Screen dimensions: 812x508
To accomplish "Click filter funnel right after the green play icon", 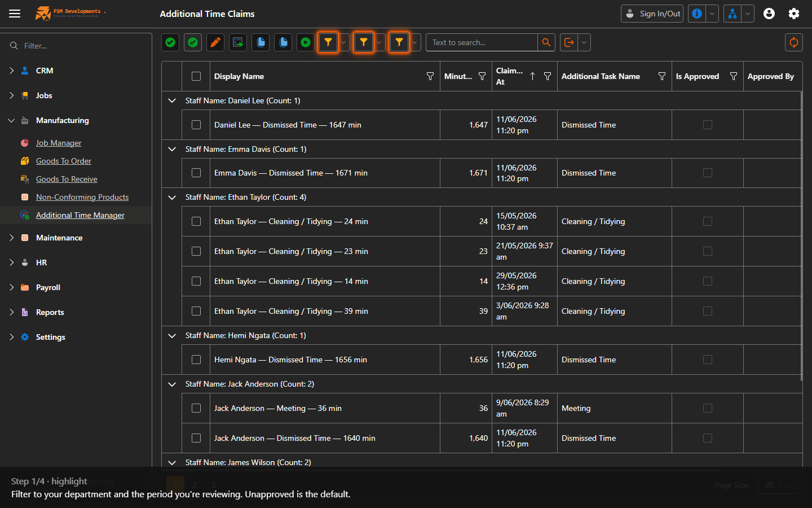I will click(328, 42).
